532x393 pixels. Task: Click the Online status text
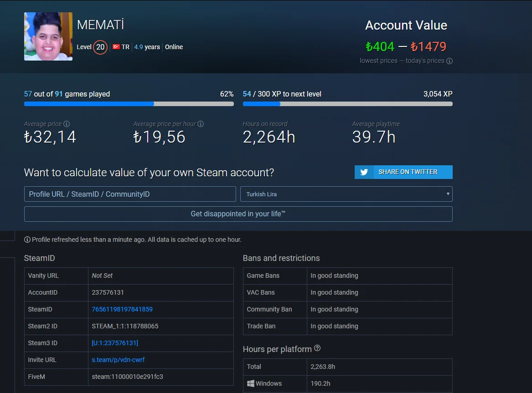(174, 47)
